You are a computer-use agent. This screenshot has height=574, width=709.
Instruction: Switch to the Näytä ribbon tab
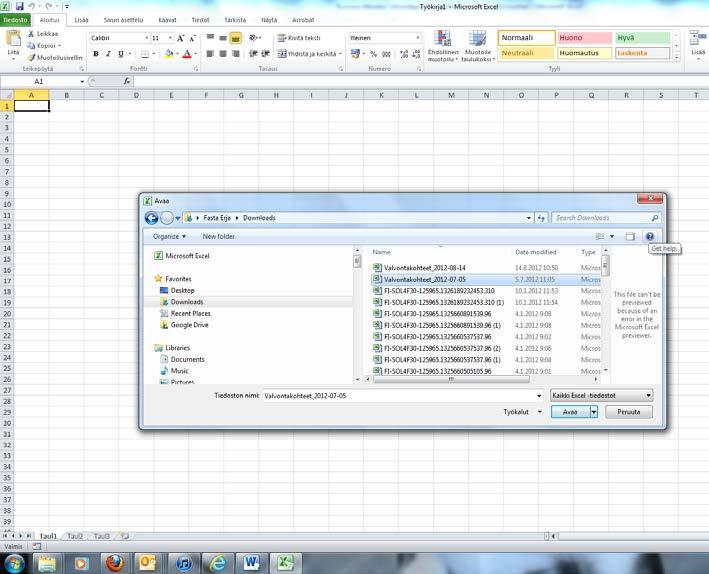click(x=269, y=20)
